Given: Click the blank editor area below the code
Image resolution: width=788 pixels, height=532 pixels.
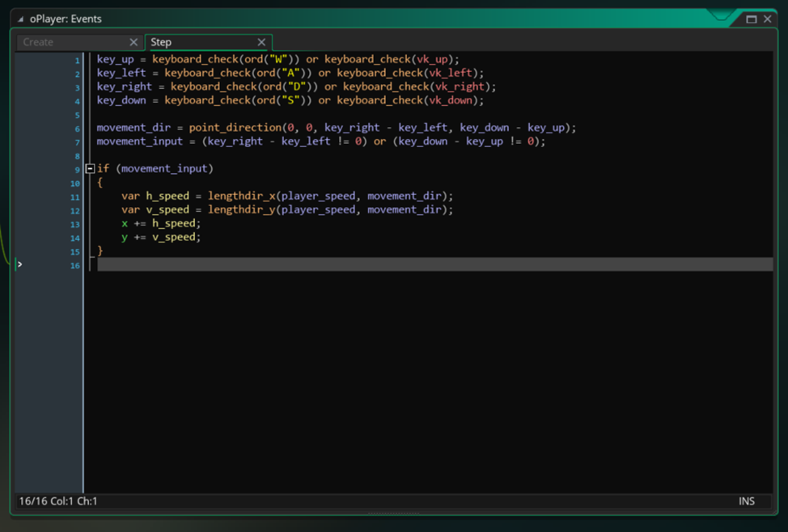Looking at the screenshot, I should click(405, 380).
